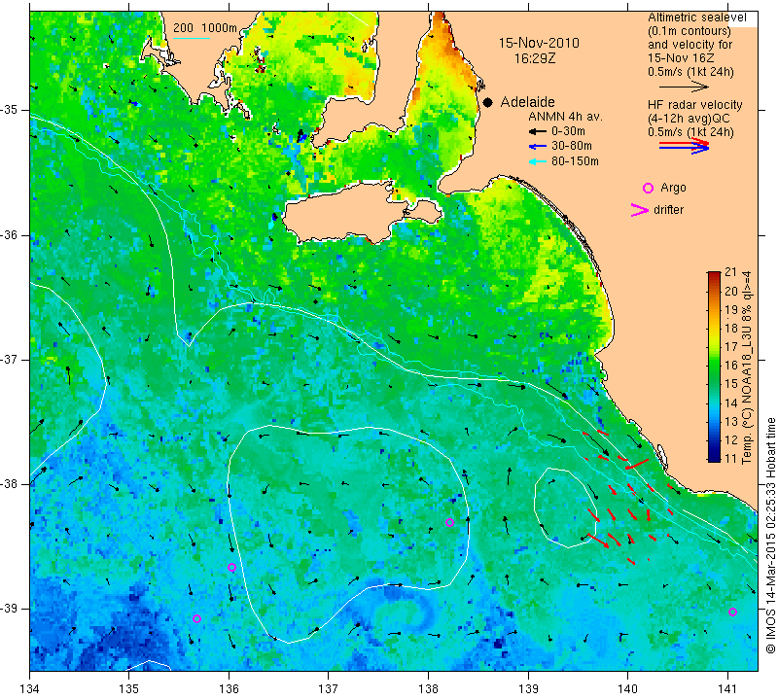Viewport: 778px width, 700px height.
Task: Click the colorbar tick label '21'
Action: 731,272
